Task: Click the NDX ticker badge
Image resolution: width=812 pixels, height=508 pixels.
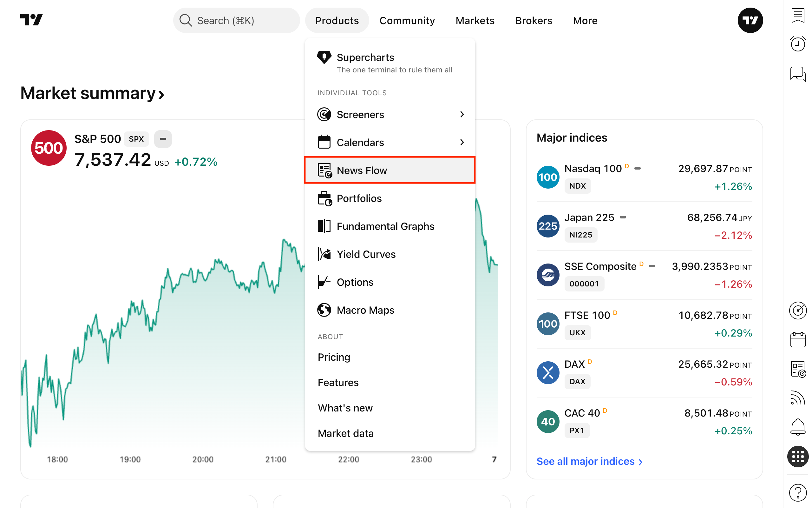Action: pyautogui.click(x=578, y=186)
